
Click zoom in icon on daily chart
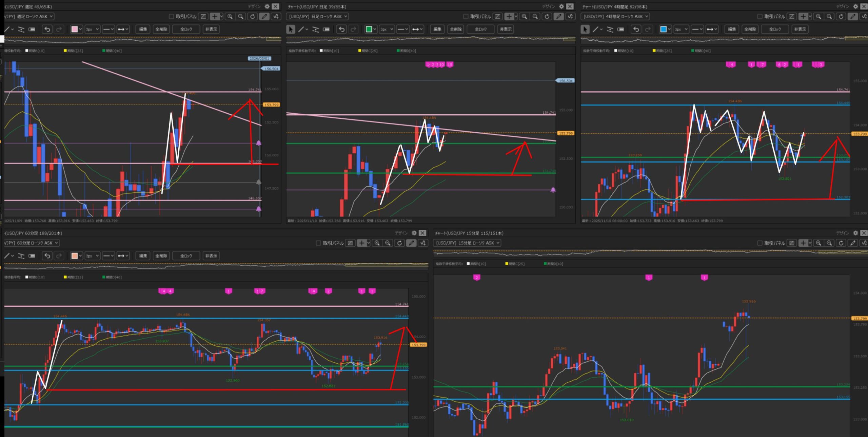(x=524, y=16)
